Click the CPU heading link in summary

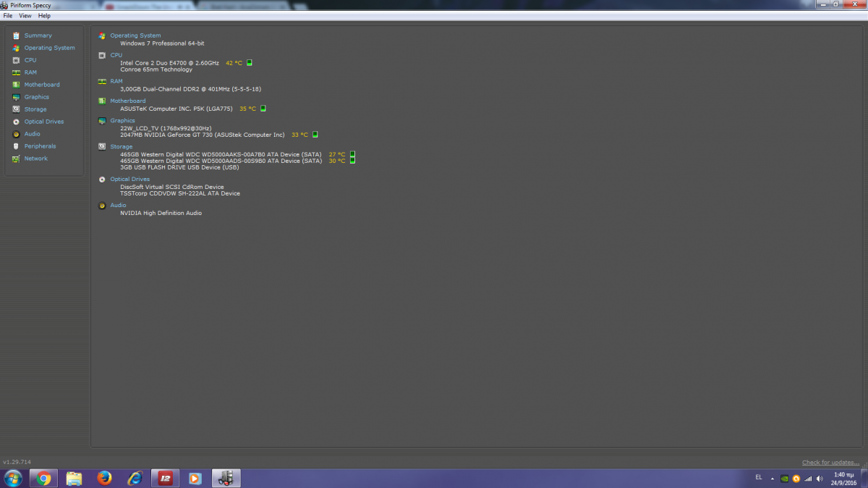116,55
